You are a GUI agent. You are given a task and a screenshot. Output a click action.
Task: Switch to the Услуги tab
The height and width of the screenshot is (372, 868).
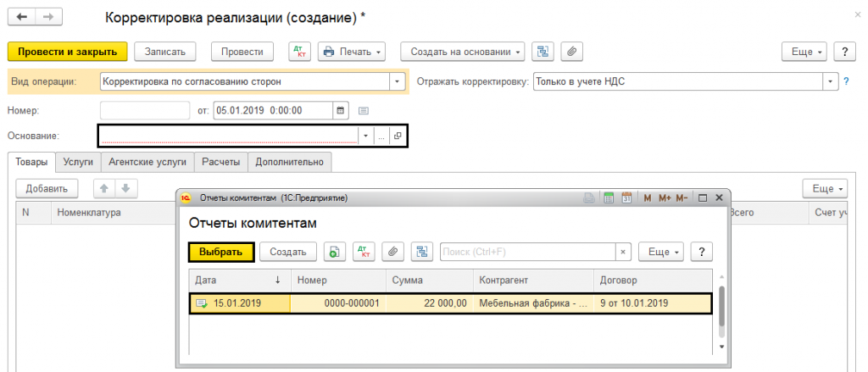(78, 162)
